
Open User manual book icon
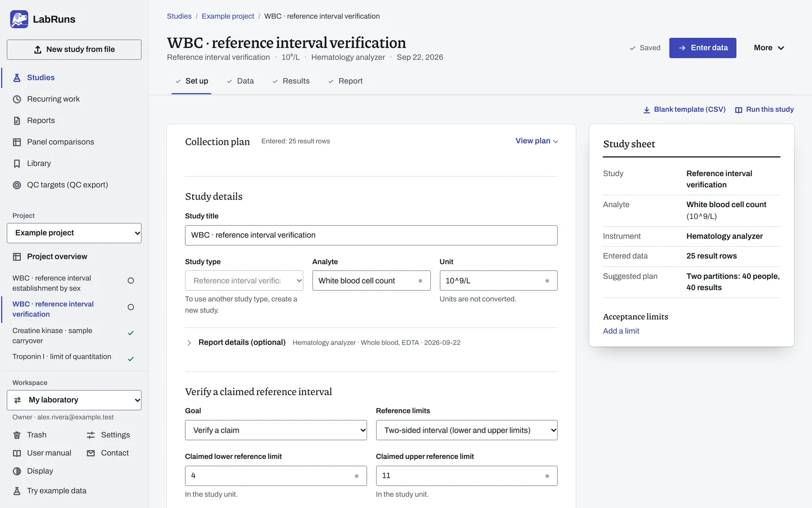click(x=17, y=453)
